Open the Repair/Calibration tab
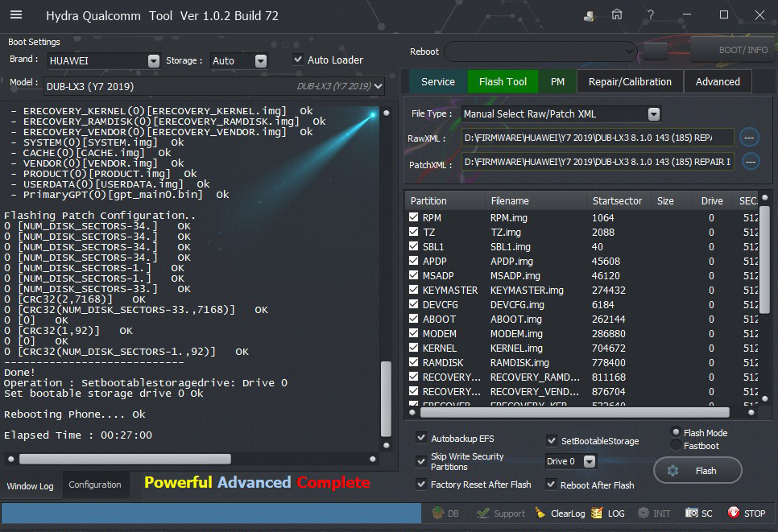This screenshot has height=532, width=778. [x=630, y=82]
